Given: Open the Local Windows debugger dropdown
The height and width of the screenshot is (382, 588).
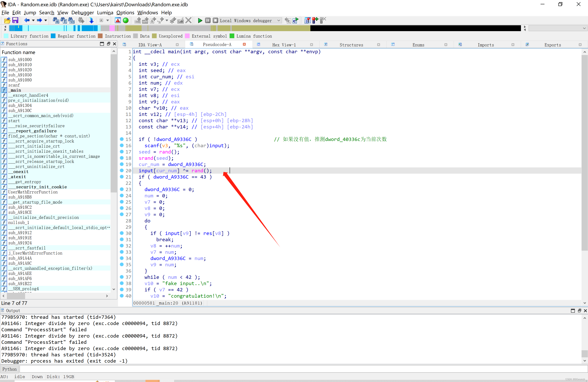Looking at the screenshot, I should coord(279,21).
